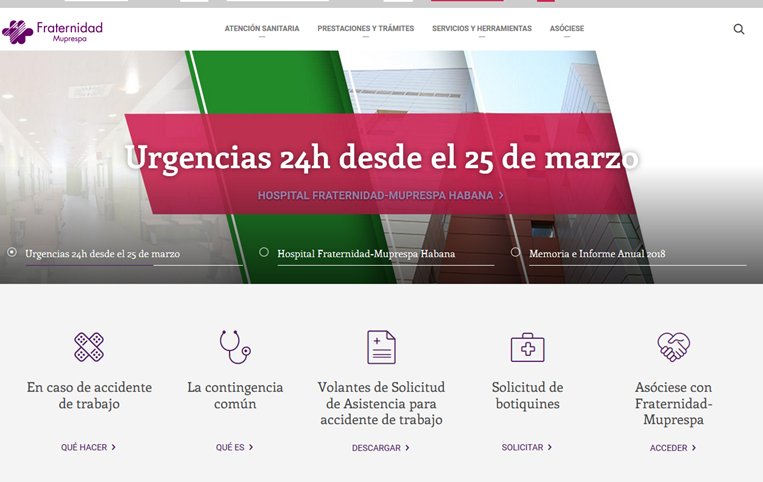Image resolution: width=763 pixels, height=482 pixels.
Task: Click SOLICITAR link
Action: tap(527, 447)
